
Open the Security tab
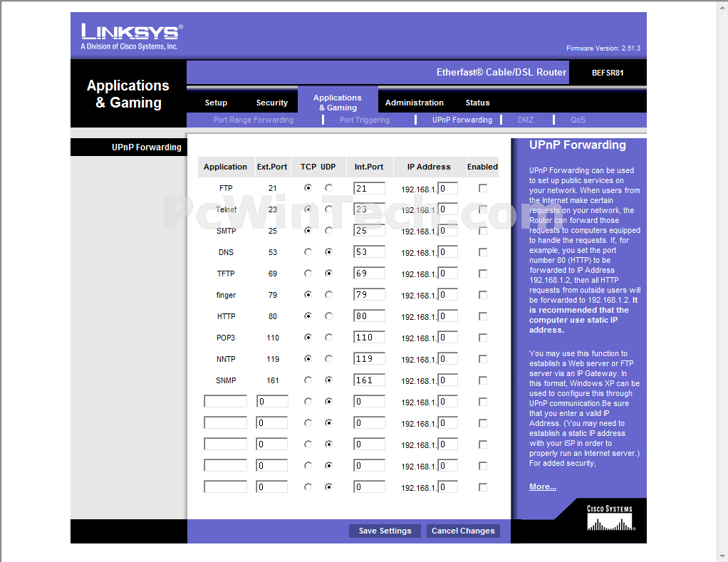(x=271, y=103)
